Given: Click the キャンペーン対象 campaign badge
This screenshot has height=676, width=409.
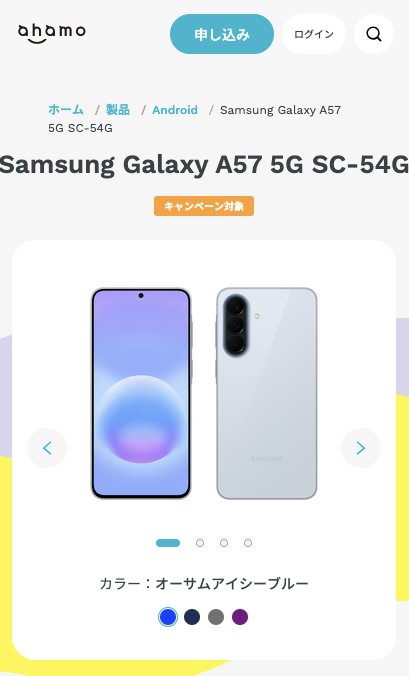Looking at the screenshot, I should pyautogui.click(x=204, y=206).
